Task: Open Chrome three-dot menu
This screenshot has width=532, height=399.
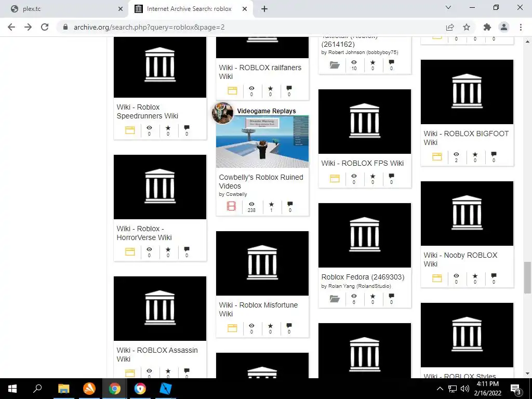Action: [x=521, y=27]
